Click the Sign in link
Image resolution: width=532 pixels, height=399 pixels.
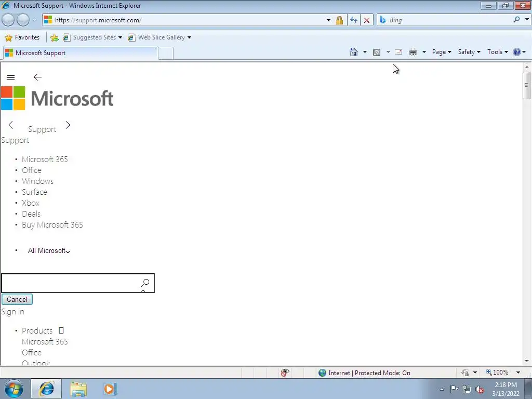[13, 312]
